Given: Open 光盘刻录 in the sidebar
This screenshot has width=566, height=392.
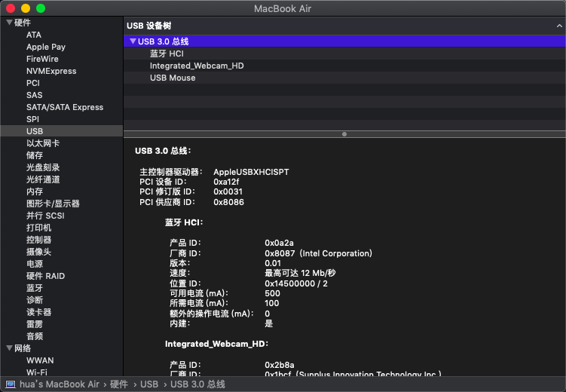Looking at the screenshot, I should pyautogui.click(x=43, y=167).
